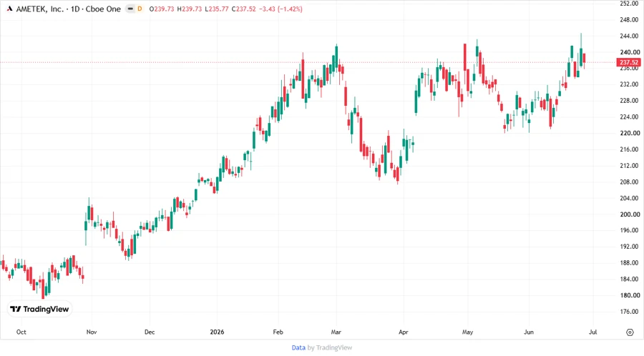Screen dimensions: 644x356
Task: Toggle the grey market status pill
Action: [130, 9]
